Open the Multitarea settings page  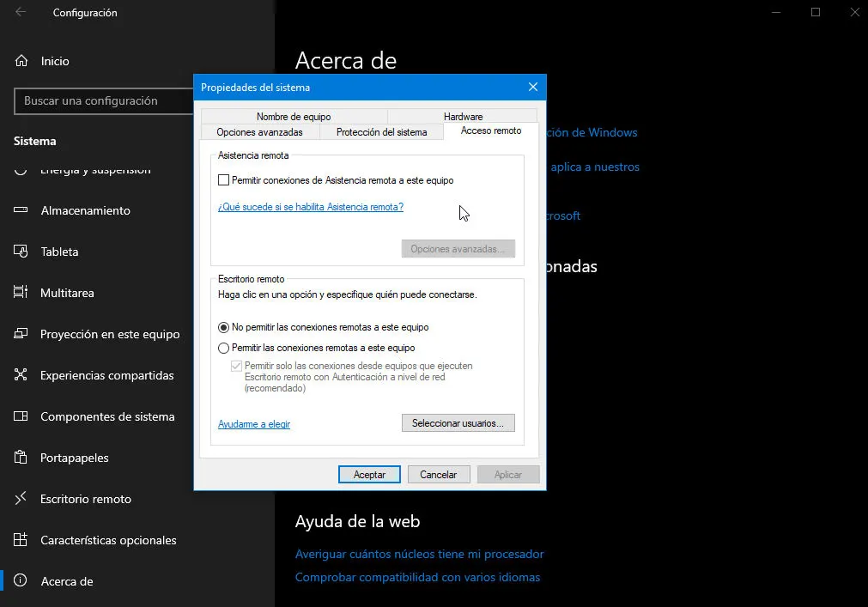click(x=137, y=293)
